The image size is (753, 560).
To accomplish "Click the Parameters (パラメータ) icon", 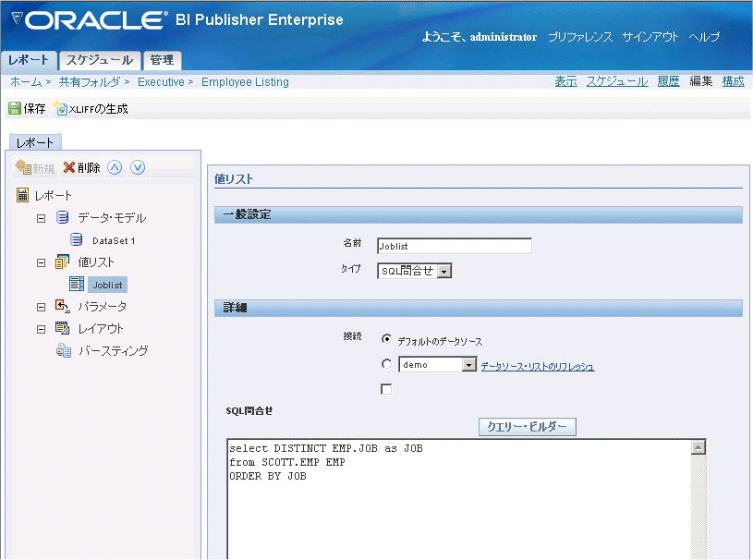I will 63,306.
